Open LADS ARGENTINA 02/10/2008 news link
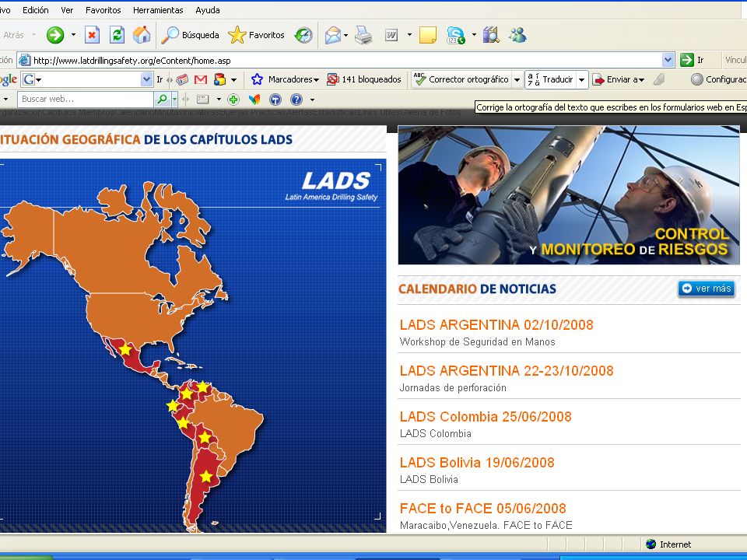The width and height of the screenshot is (747, 560). (x=496, y=325)
